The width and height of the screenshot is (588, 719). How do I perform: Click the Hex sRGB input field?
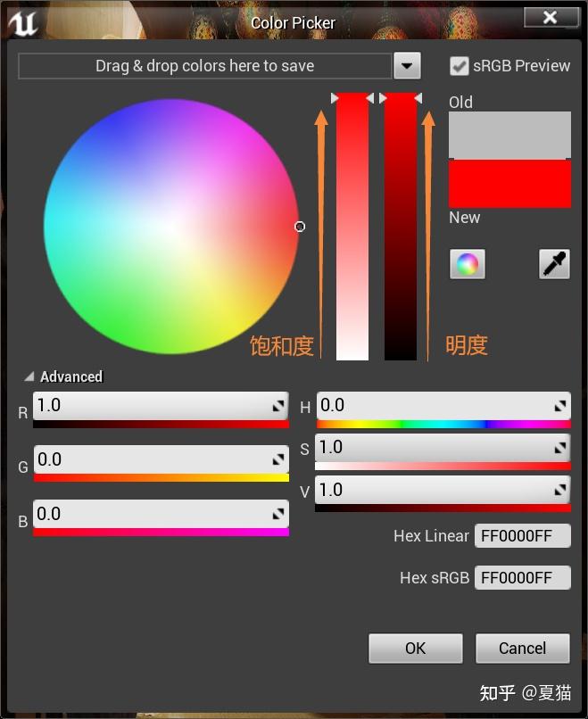point(525,578)
